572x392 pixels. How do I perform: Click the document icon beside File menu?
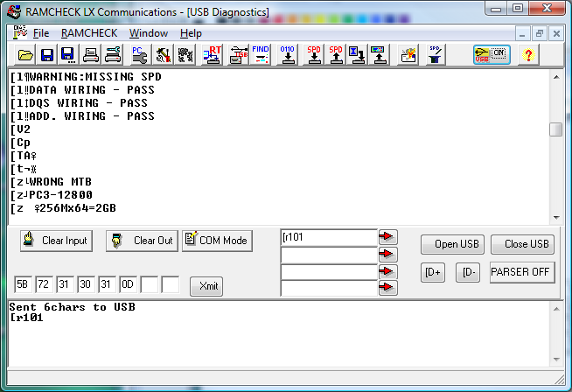click(x=20, y=32)
